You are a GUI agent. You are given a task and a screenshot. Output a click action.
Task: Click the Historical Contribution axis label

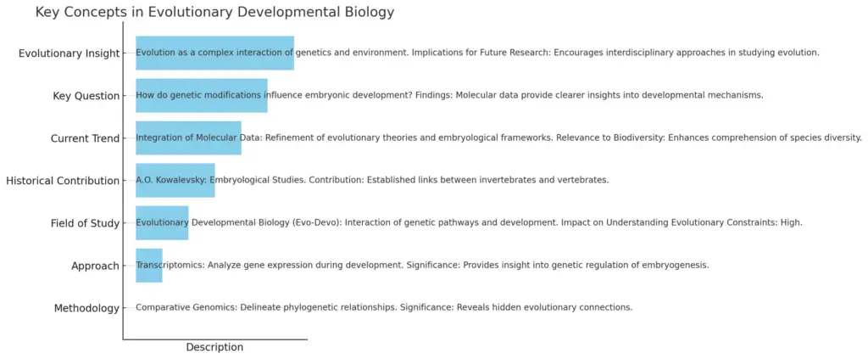(x=63, y=181)
